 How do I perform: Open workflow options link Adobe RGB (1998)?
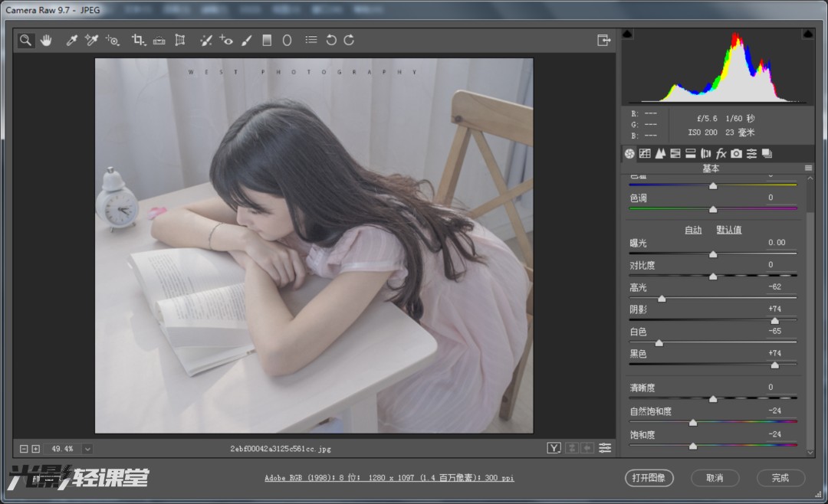(389, 478)
